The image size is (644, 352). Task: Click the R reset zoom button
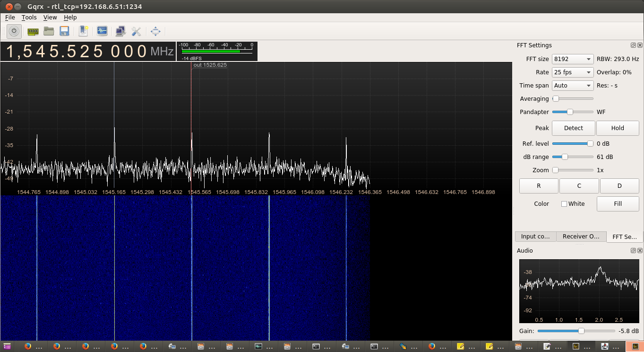[539, 186]
